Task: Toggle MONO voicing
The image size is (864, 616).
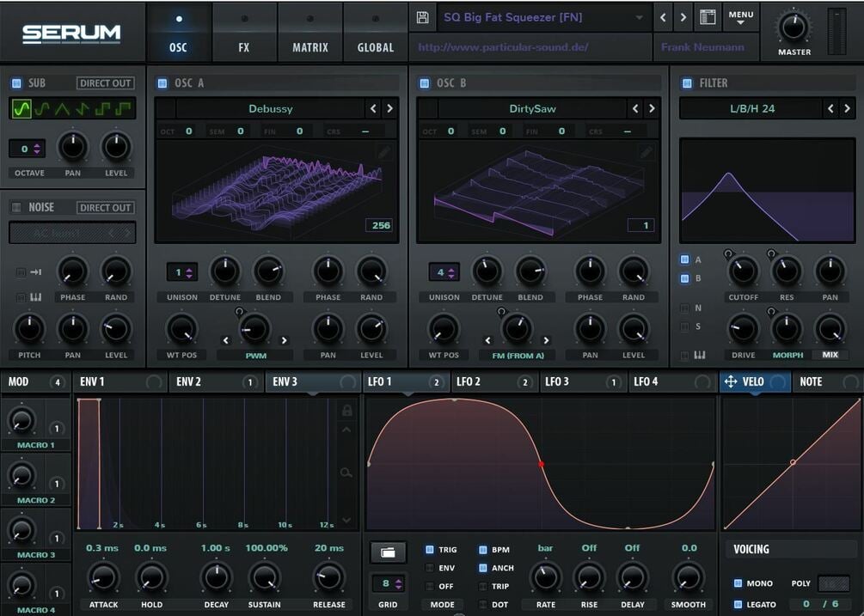Action: tap(738, 583)
